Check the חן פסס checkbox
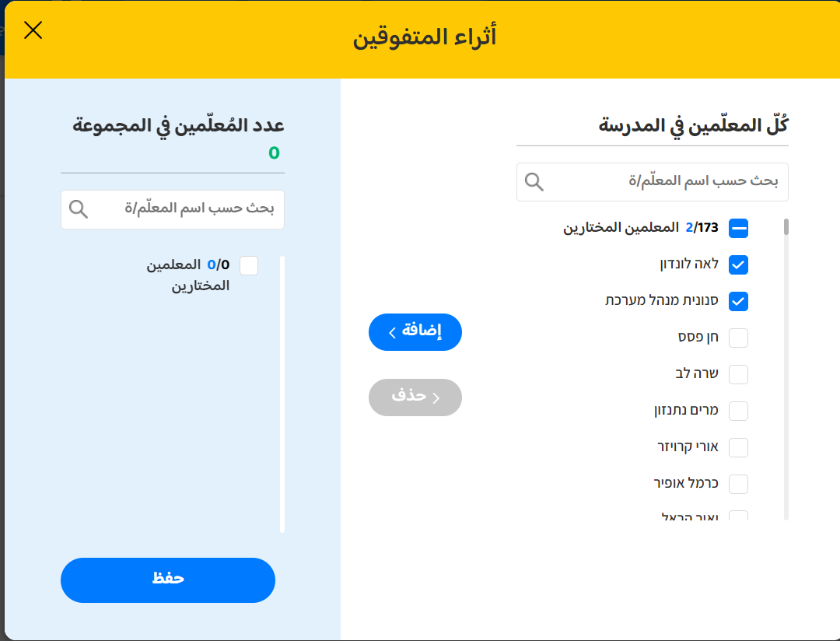 pos(738,338)
